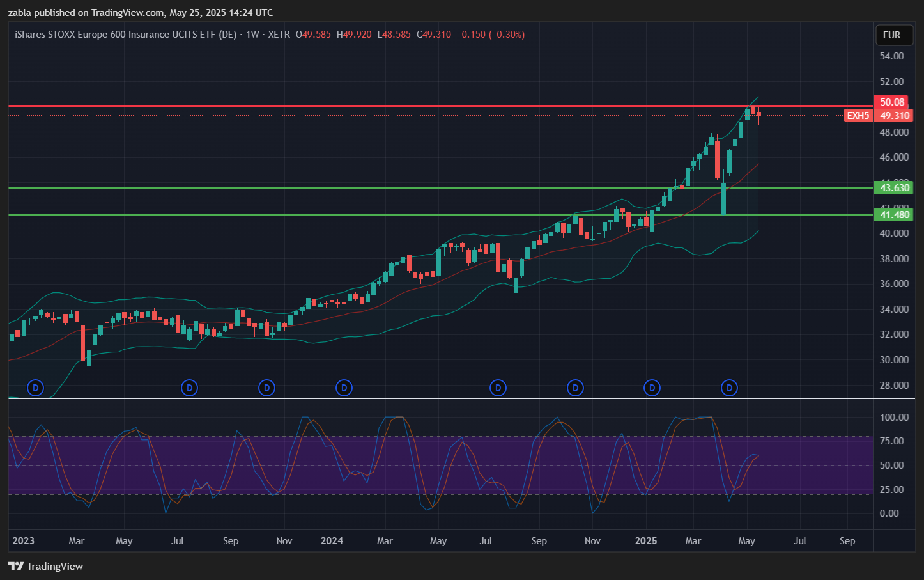Viewport: 924px width, 580px height.
Task: Click the 1W interval in chart legend
Action: 252,35
